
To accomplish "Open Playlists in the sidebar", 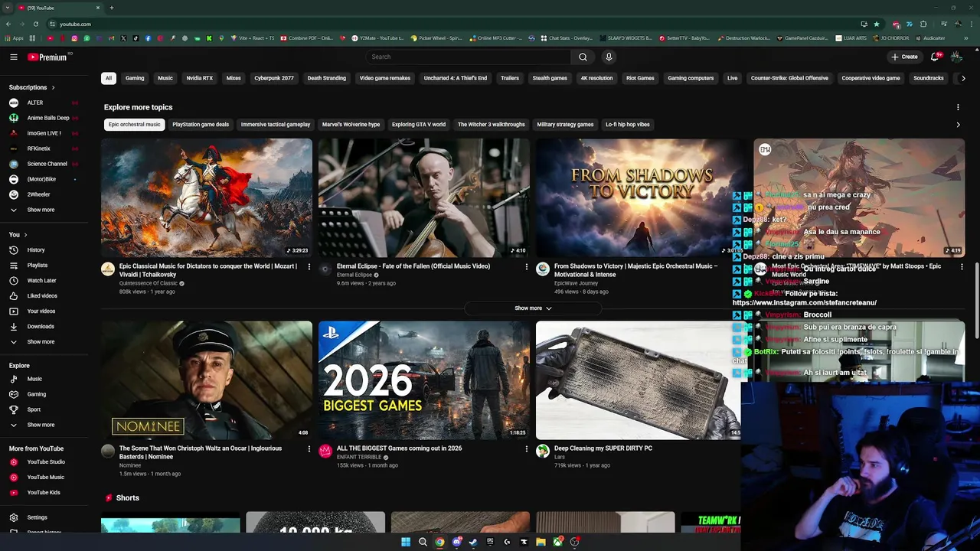I will 38,266.
